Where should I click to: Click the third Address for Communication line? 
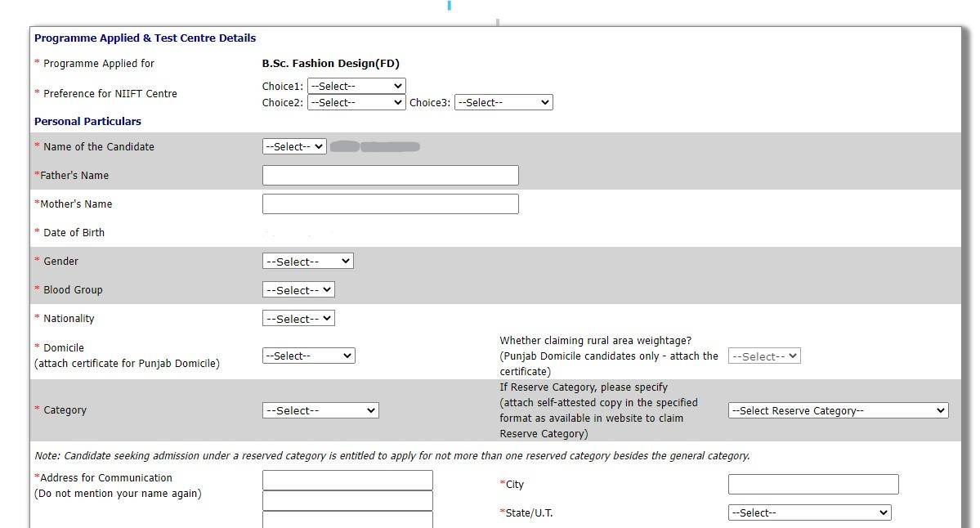347,521
